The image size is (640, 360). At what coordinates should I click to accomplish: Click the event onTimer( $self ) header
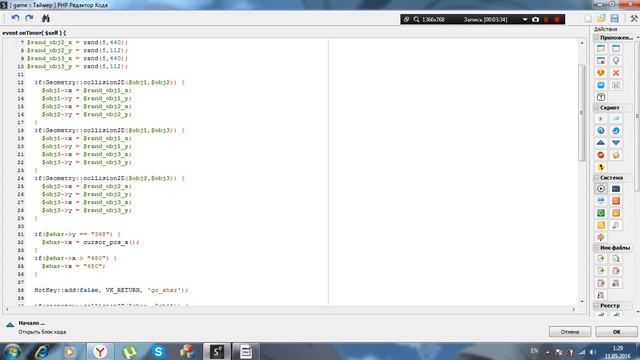pos(34,33)
